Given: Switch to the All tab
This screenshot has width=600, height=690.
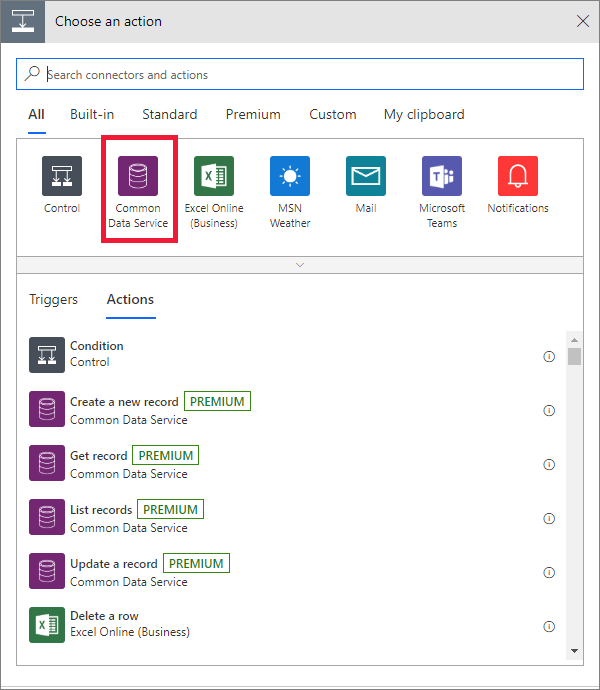Looking at the screenshot, I should point(37,114).
